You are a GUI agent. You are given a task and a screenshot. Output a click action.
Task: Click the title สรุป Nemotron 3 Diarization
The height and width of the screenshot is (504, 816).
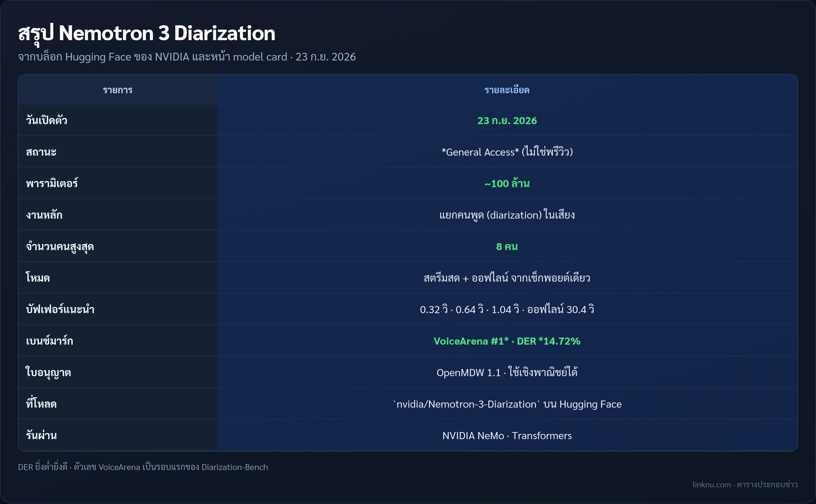tap(147, 33)
